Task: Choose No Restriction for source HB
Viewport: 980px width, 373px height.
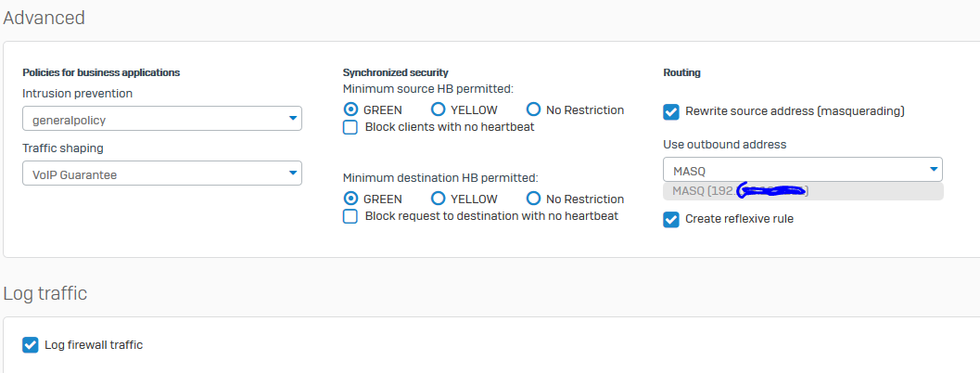Action: click(534, 109)
